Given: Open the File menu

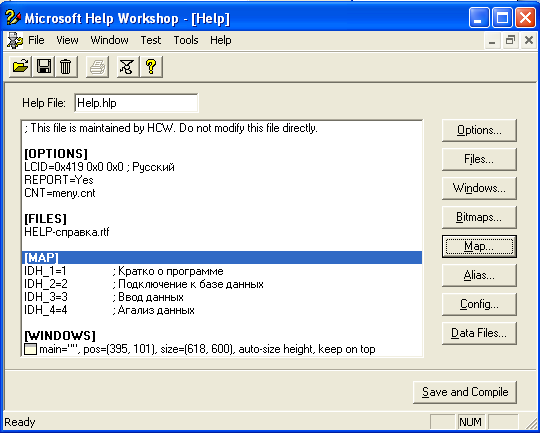Looking at the screenshot, I should click(36, 40).
